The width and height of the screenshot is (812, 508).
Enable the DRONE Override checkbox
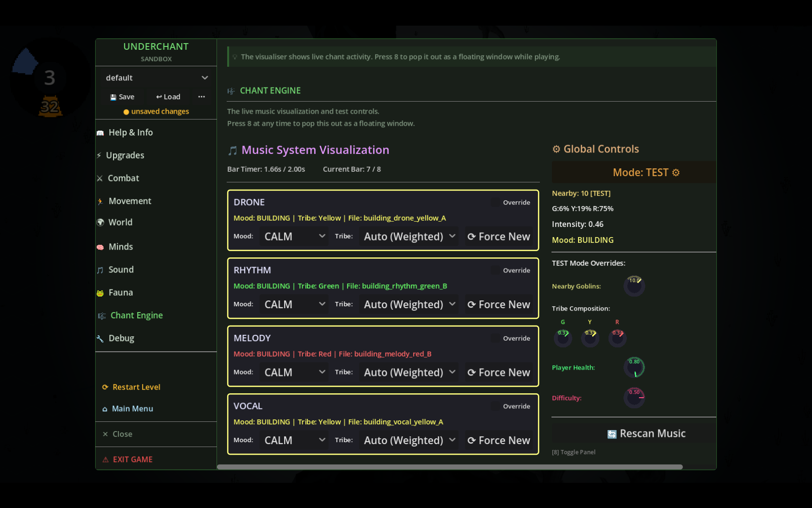(x=495, y=202)
